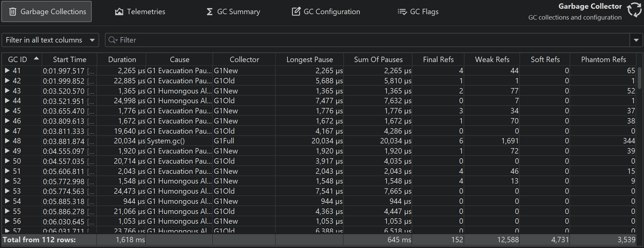This screenshot has width=644, height=248.
Task: Click the GC Summary sigma icon
Action: [209, 12]
